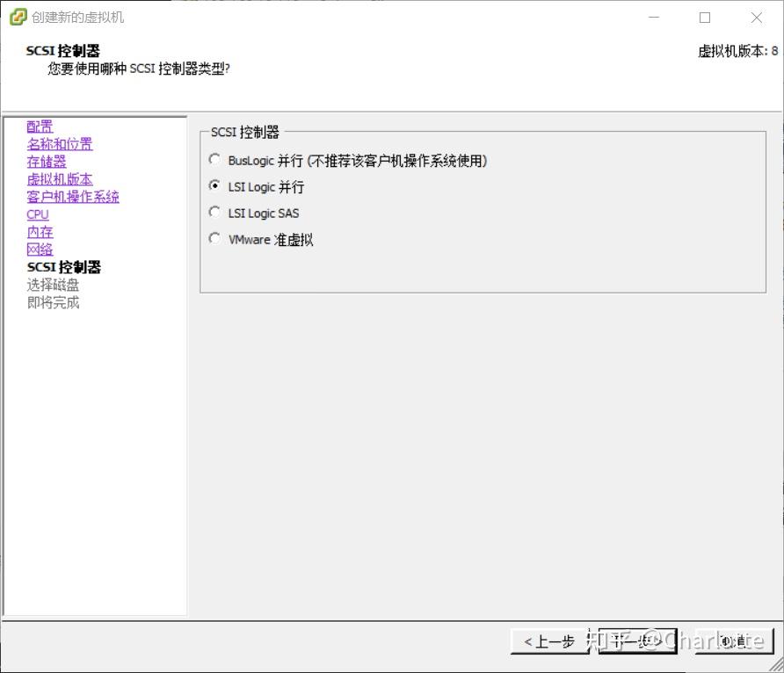Select VMware 准虚拟 controller type
784x673 pixels.
click(214, 239)
